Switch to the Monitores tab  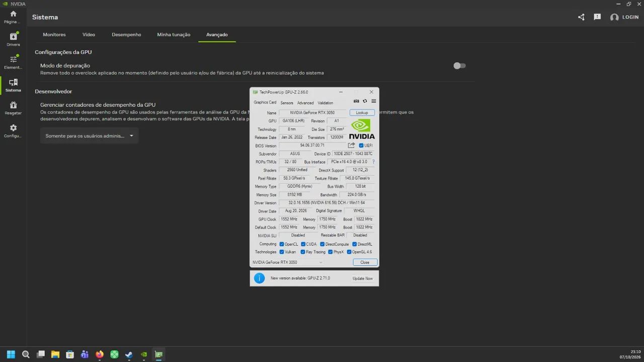(54, 35)
